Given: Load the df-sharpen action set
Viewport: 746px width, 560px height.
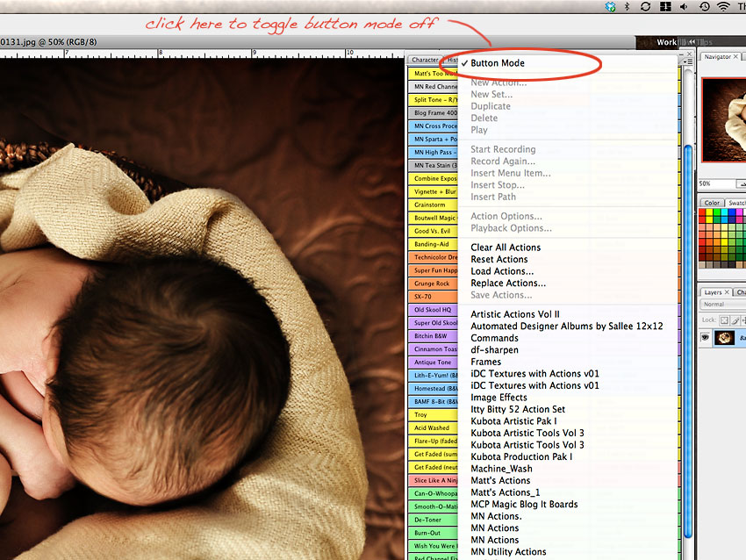Looking at the screenshot, I should pos(567,349).
